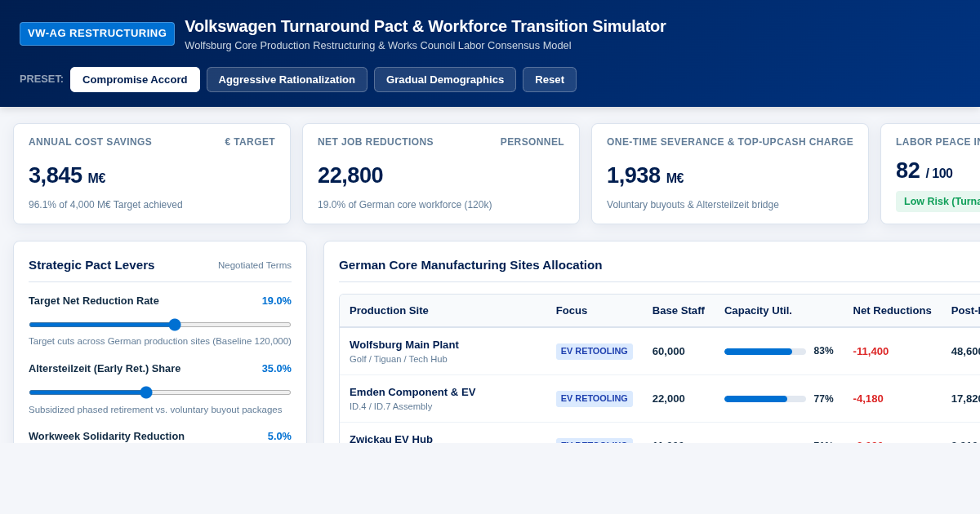Click Emden base staff value 22,000
The height and width of the screenshot is (514, 980).
669,399
